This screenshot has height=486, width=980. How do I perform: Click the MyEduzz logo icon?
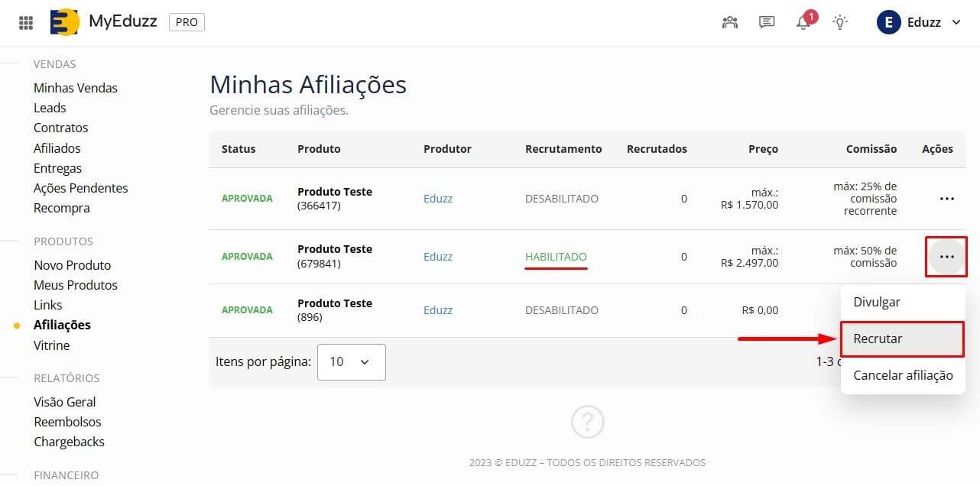click(x=64, y=22)
